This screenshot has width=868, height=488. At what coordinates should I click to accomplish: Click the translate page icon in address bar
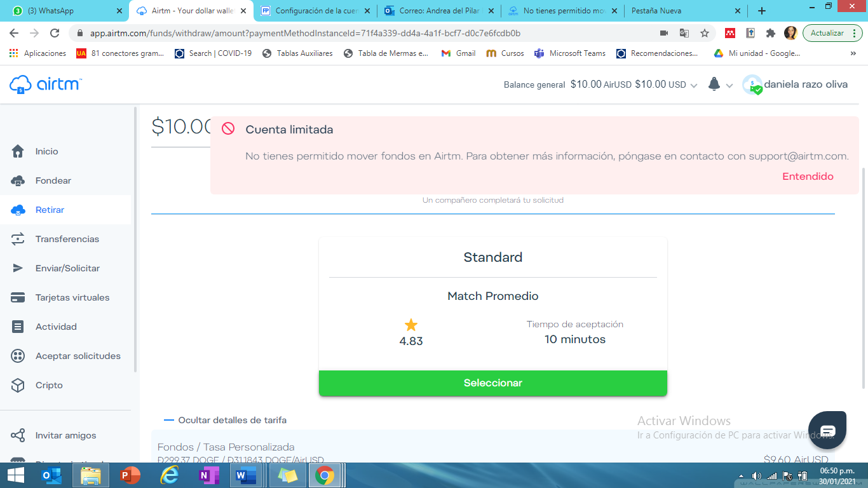(x=684, y=33)
